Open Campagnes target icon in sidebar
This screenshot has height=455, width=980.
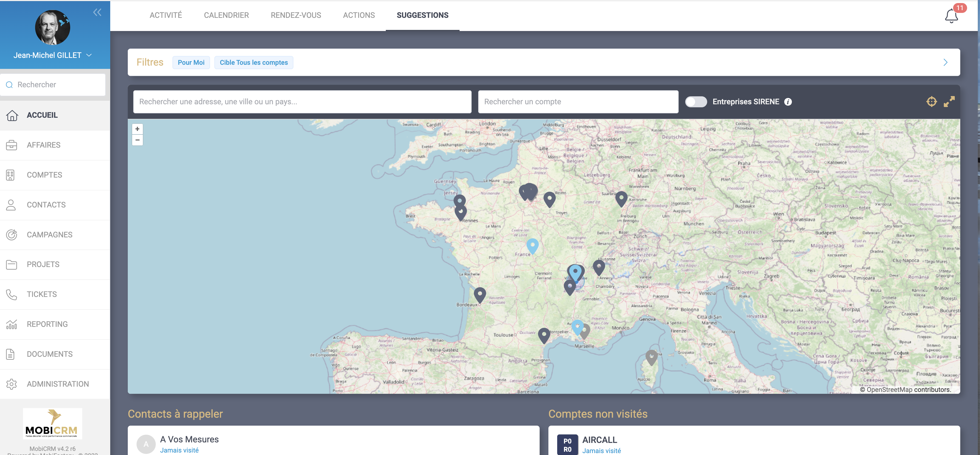coord(12,235)
